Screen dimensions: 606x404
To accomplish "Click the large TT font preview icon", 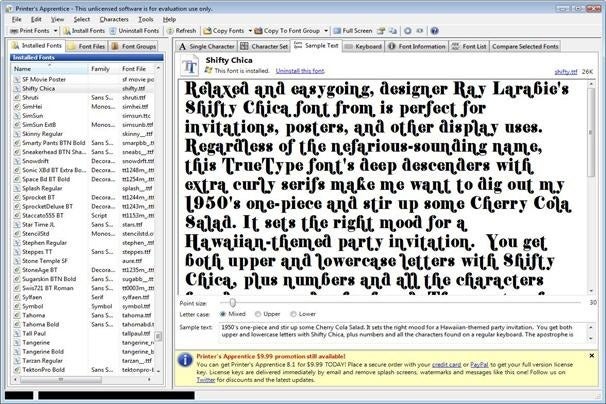I will pos(190,66).
